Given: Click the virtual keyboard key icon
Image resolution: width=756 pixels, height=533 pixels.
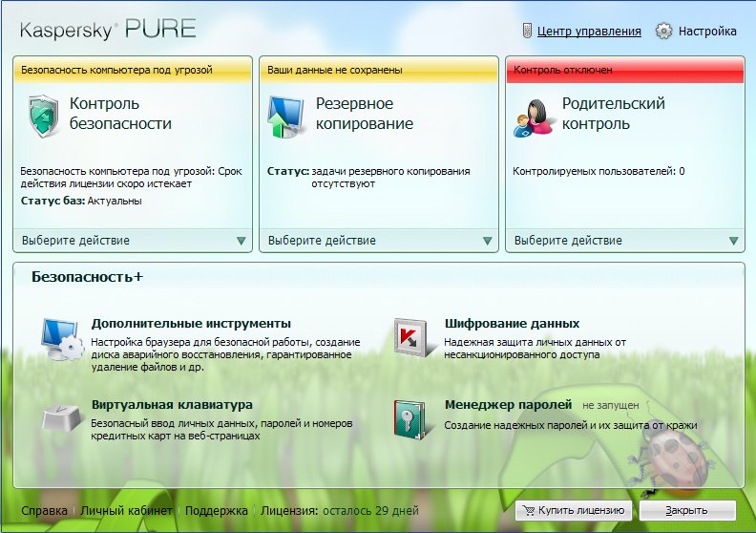Looking at the screenshot, I should tap(61, 417).
